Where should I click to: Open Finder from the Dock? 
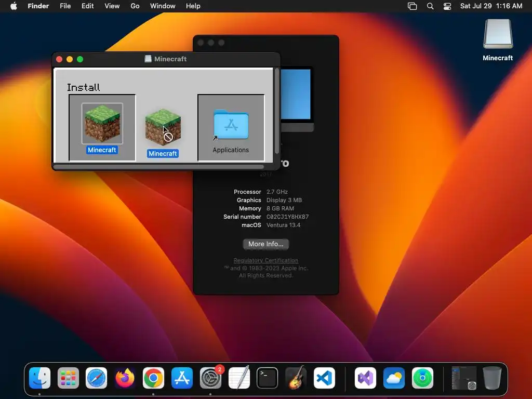(39, 378)
